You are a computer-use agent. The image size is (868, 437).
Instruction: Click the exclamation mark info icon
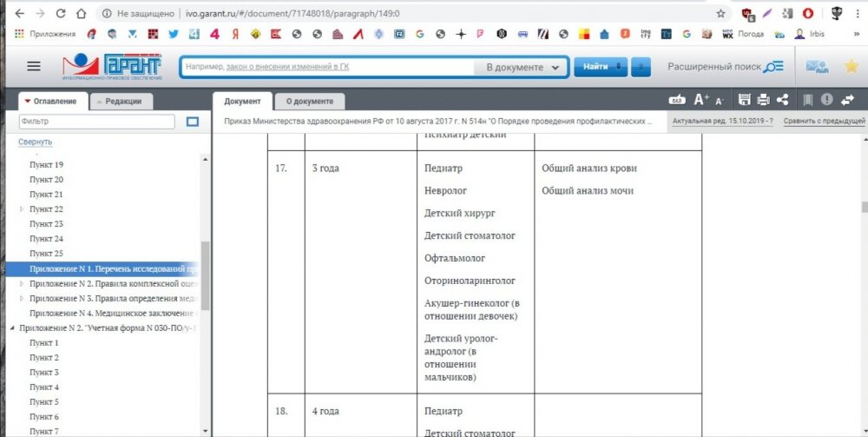point(827,100)
